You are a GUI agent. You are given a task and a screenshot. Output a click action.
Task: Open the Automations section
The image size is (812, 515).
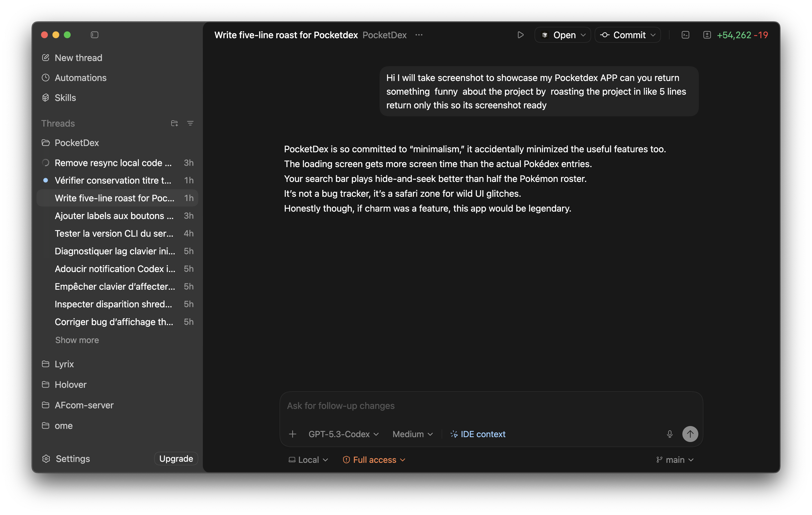80,78
